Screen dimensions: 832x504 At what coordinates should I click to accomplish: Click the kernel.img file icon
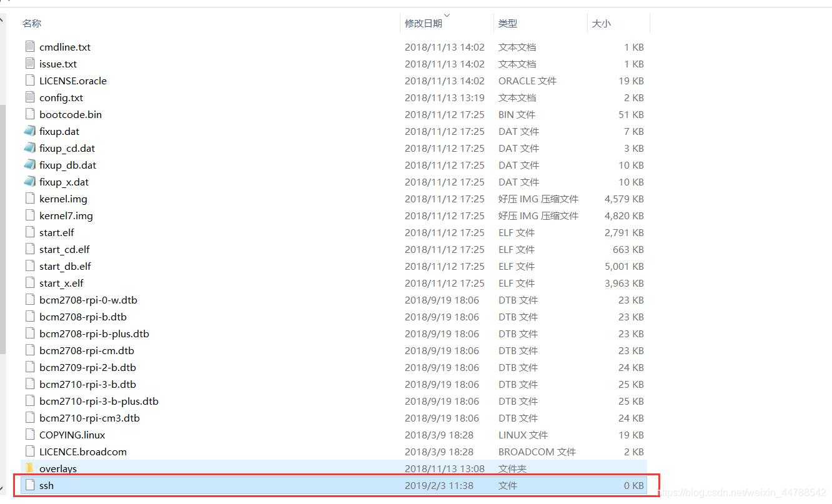[30, 198]
